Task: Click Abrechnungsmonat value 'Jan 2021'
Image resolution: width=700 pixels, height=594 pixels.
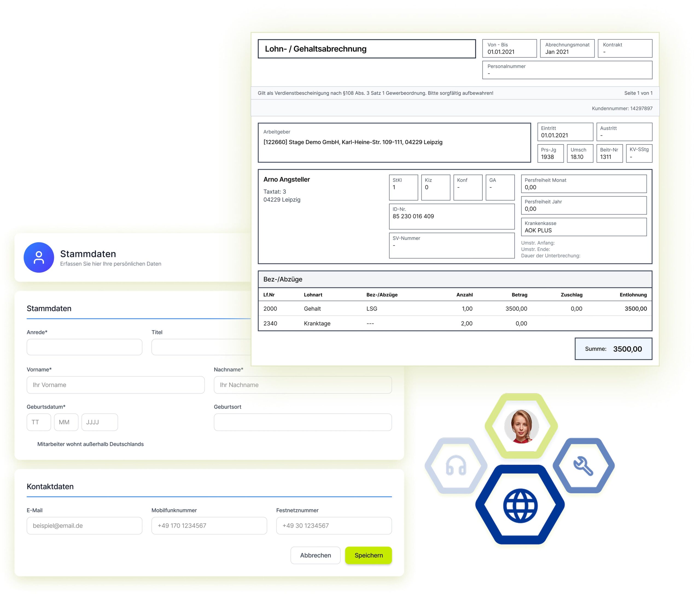Action: [557, 52]
